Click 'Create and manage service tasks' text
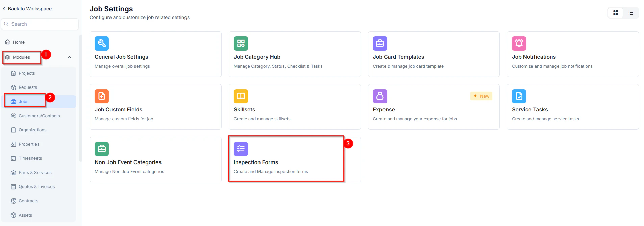 [x=545, y=119]
